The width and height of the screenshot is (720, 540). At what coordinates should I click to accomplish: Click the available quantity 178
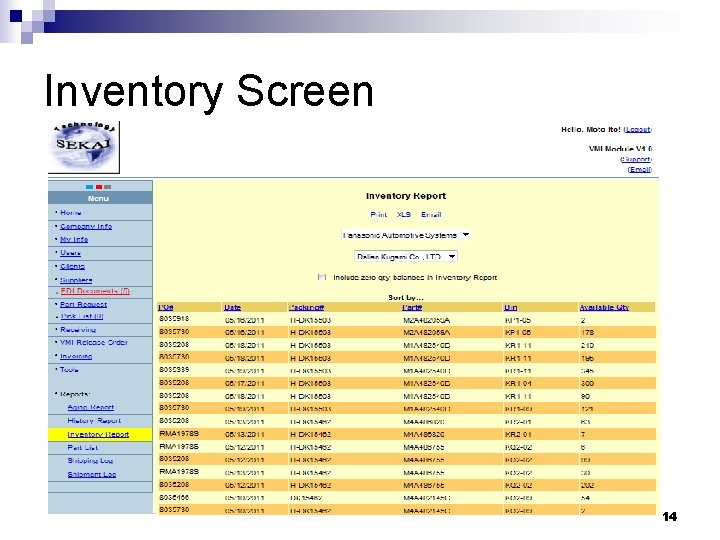[x=587, y=332]
